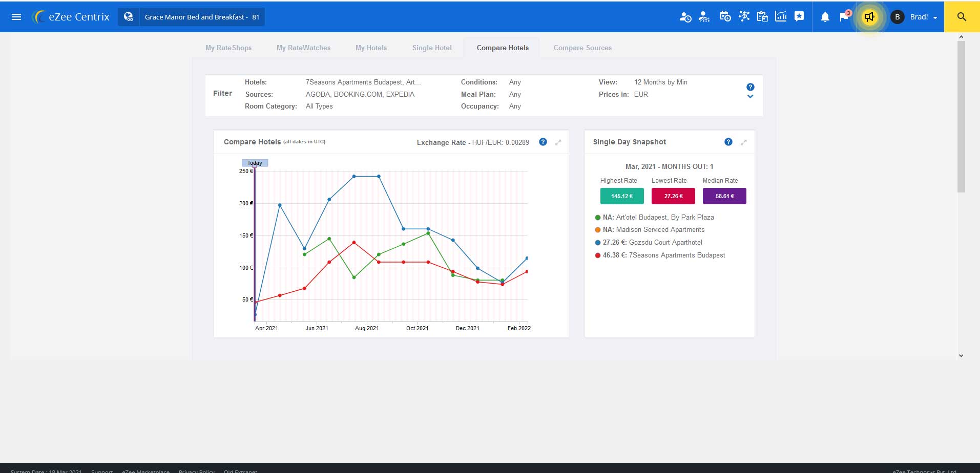The width and height of the screenshot is (980, 473).
Task: Click the highlighted megaphone announcements icon
Action: pos(869,17)
